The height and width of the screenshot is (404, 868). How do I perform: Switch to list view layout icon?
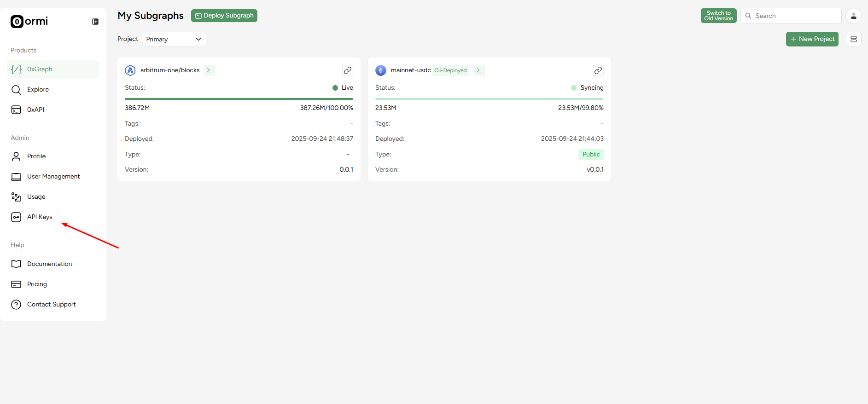coord(854,39)
